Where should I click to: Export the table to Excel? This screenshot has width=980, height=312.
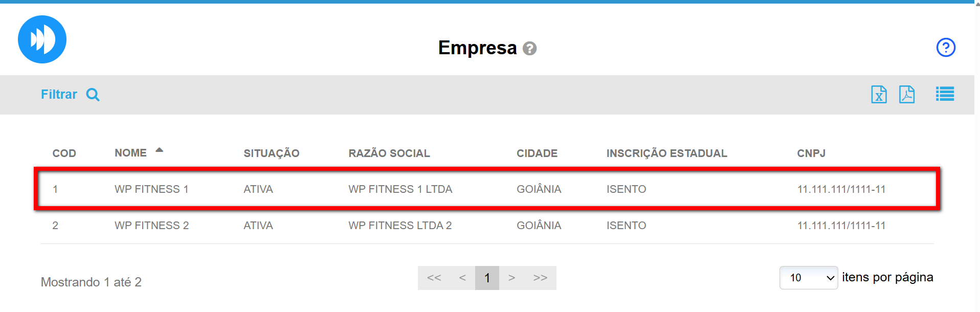pyautogui.click(x=878, y=95)
